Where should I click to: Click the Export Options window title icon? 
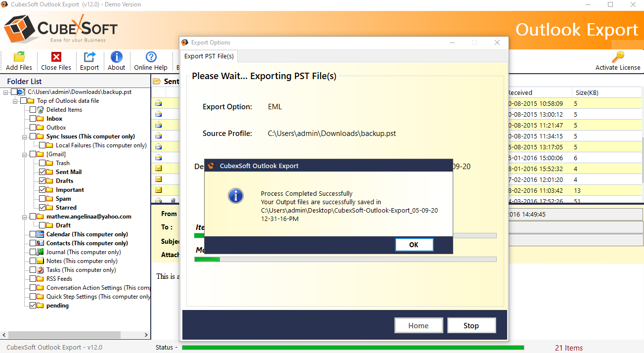pyautogui.click(x=185, y=43)
